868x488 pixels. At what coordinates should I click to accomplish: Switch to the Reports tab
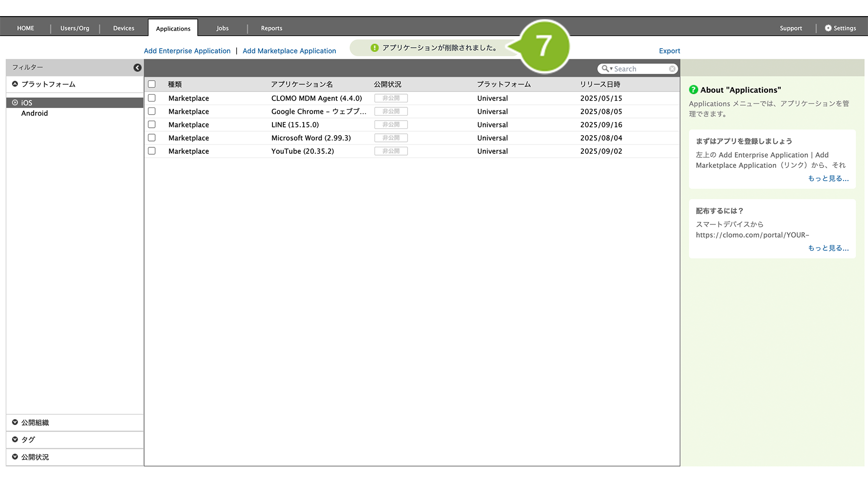[x=271, y=28]
